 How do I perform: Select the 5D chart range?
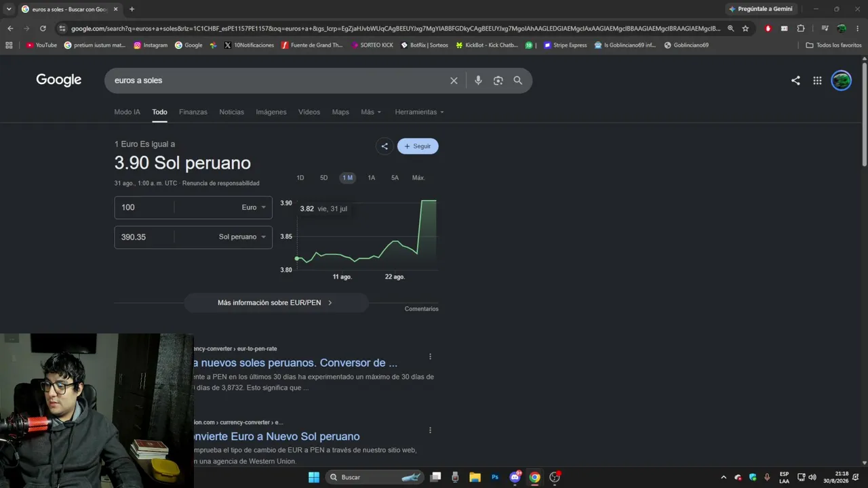pyautogui.click(x=324, y=178)
